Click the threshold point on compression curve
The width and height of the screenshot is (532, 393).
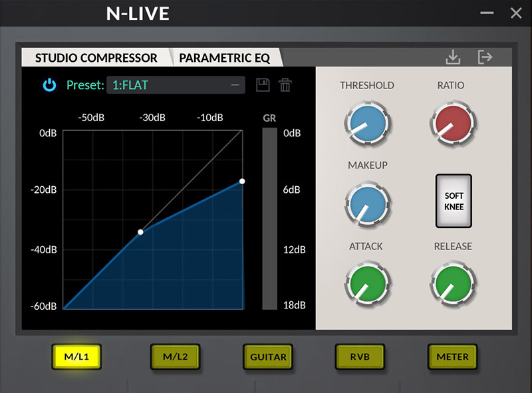click(x=140, y=232)
